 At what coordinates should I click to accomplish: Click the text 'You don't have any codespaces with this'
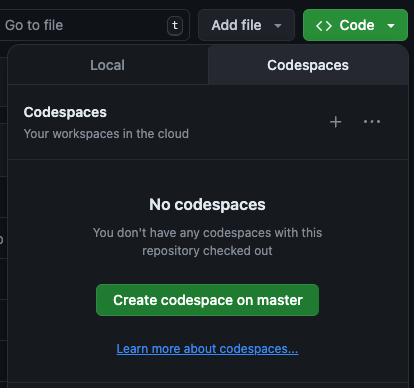(x=207, y=233)
